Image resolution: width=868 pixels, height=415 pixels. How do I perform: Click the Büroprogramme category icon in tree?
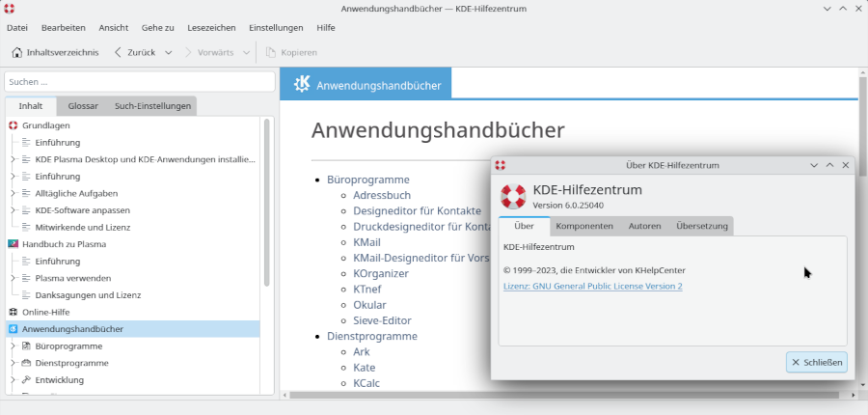(26, 346)
